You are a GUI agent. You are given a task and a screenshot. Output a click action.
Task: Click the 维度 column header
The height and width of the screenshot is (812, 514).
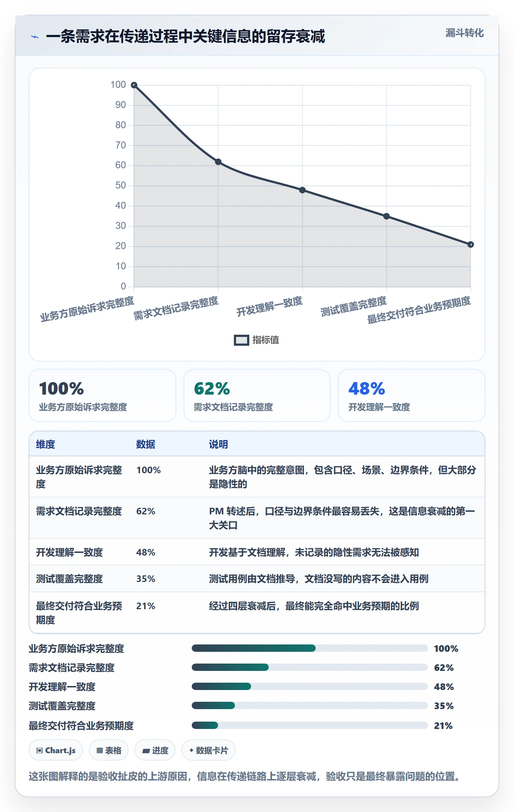[x=46, y=444]
